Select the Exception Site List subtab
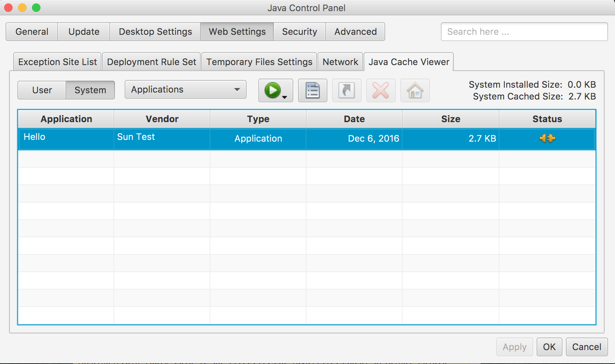Image resolution: width=615 pixels, height=364 pixels. pyautogui.click(x=57, y=62)
